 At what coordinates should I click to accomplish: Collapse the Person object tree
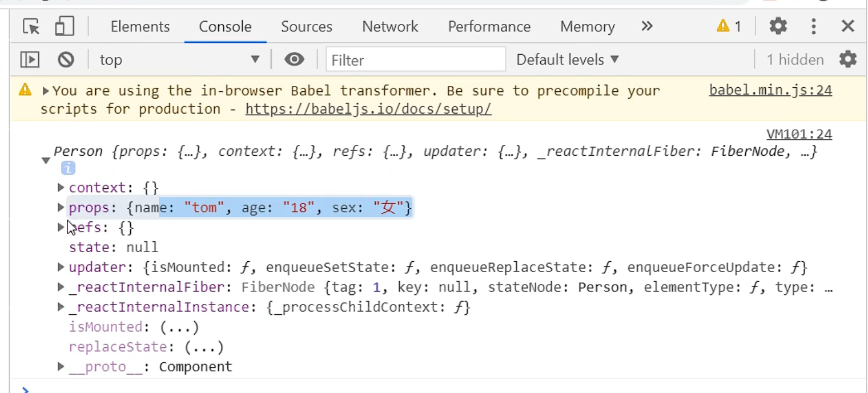[x=46, y=161]
